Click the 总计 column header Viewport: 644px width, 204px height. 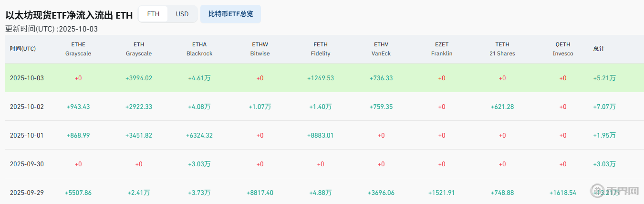coord(599,49)
